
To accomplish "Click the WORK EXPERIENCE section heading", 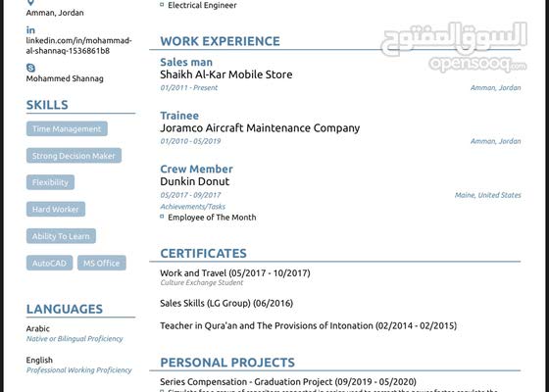I will 220,41.
